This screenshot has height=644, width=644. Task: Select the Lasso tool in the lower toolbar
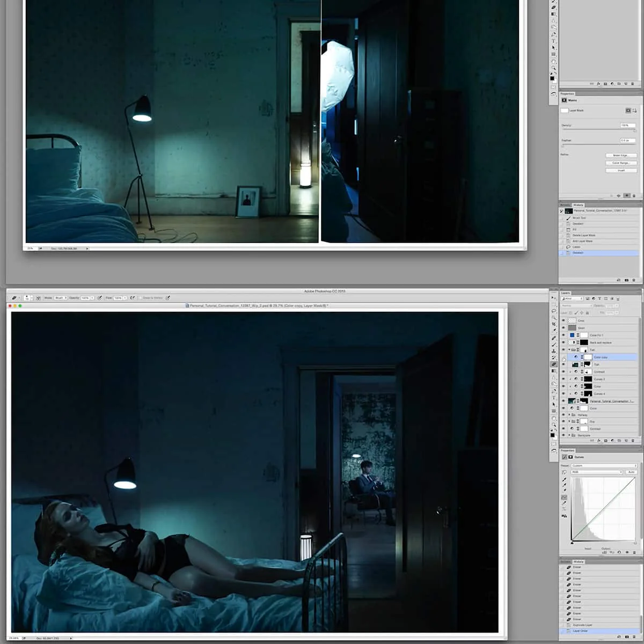tap(553, 311)
